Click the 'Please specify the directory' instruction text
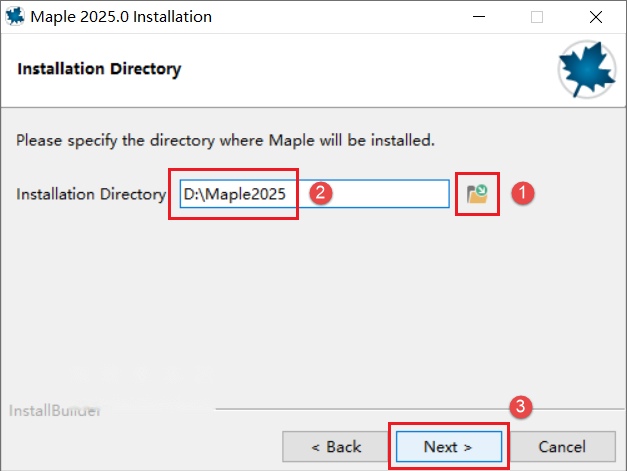This screenshot has height=471, width=627. 225,141
